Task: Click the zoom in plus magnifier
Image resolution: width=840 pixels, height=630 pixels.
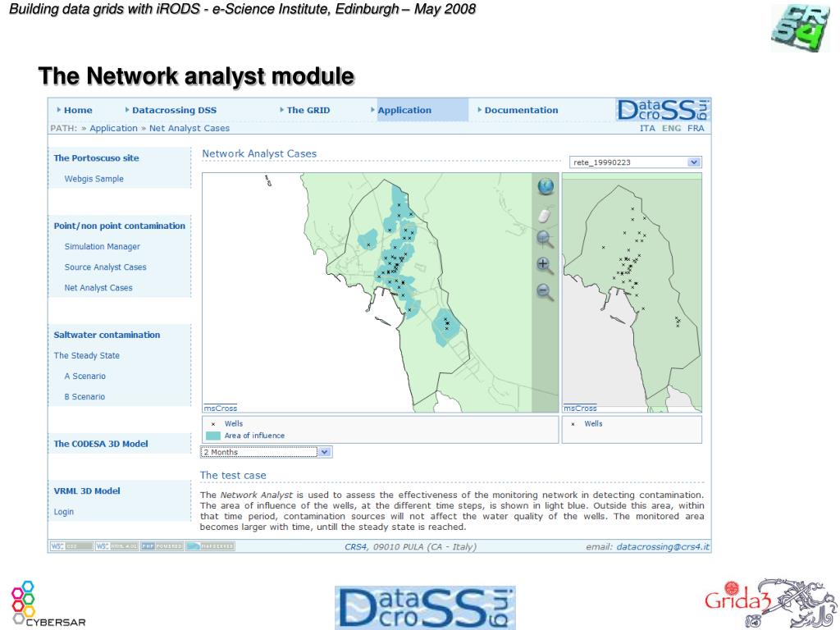Action: (545, 265)
